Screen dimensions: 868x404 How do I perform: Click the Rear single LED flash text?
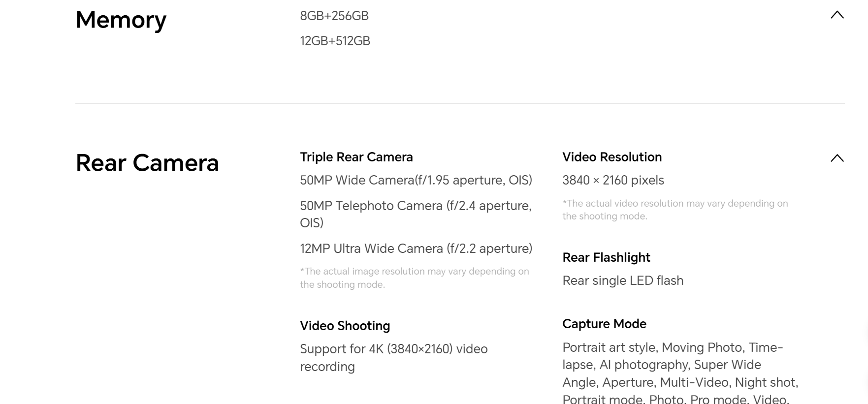point(623,280)
